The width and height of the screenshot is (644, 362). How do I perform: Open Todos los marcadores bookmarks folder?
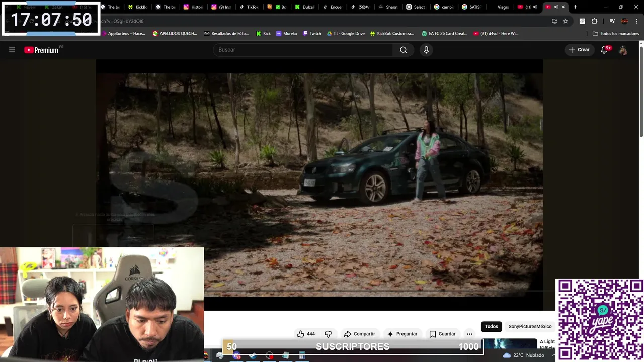[x=616, y=34]
